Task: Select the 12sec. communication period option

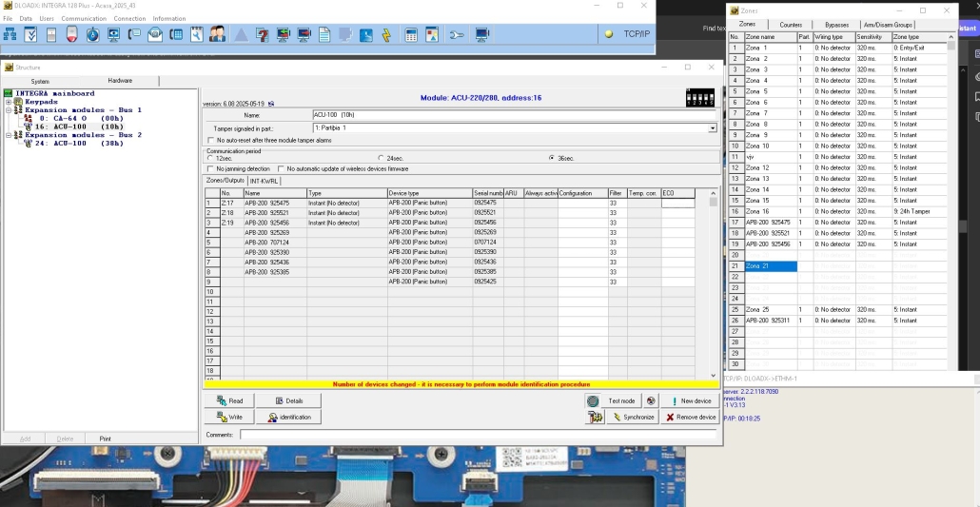Action: (x=210, y=158)
